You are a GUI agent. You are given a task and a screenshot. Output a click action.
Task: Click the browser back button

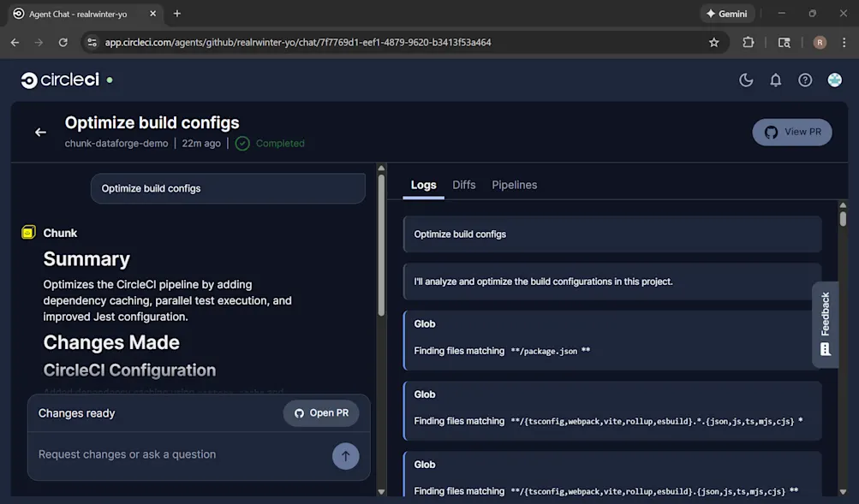click(x=15, y=42)
